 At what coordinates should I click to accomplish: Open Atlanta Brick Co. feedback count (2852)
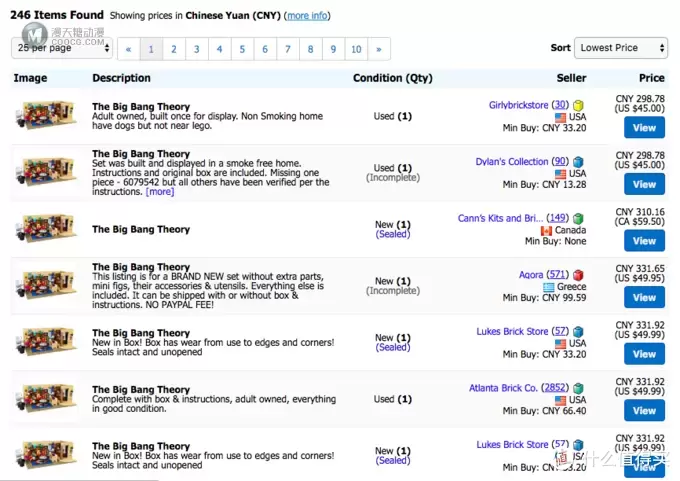pos(555,388)
